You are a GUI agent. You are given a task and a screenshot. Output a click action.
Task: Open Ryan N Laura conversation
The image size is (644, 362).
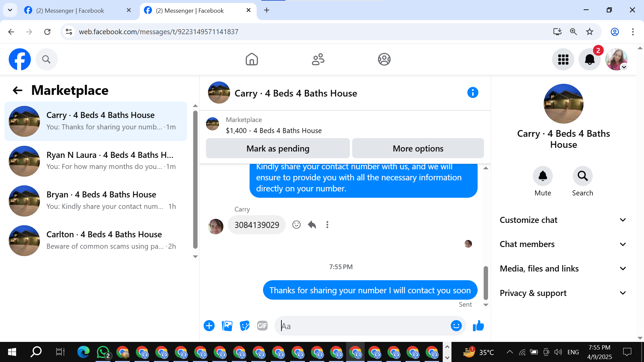coord(96,161)
